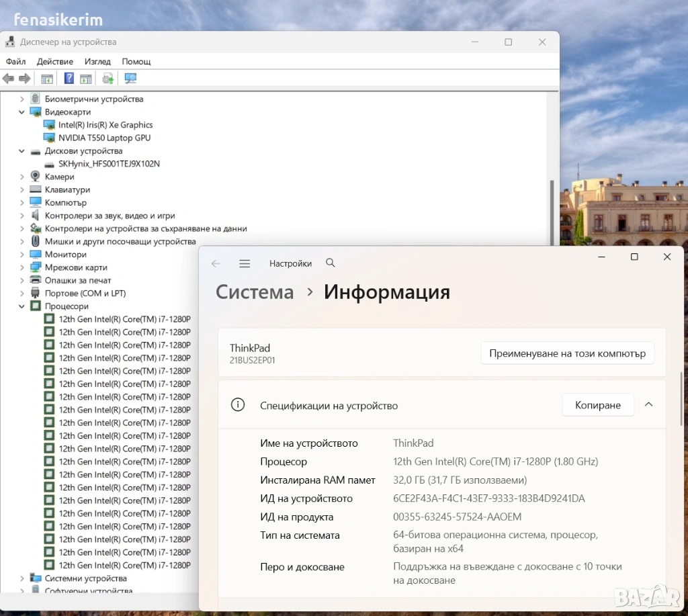The height and width of the screenshot is (616, 688).
Task: Collapse the Процесори tree node
Action: [x=21, y=306]
